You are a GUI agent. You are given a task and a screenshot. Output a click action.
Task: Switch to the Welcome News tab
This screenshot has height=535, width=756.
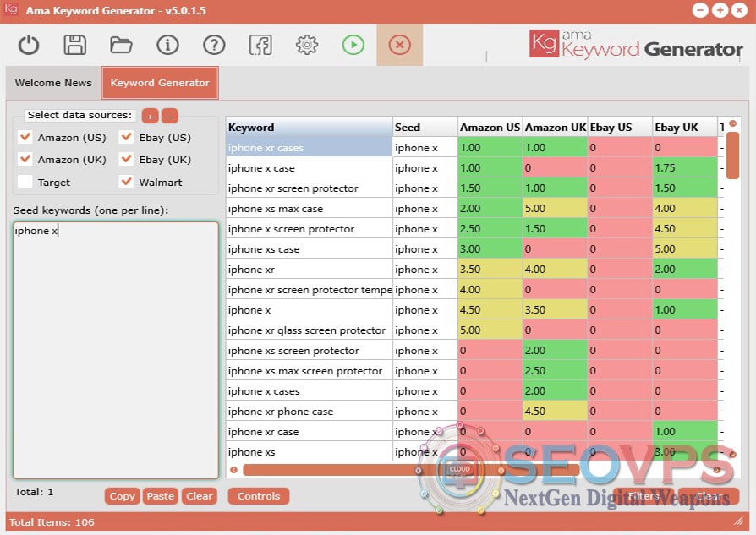[53, 83]
